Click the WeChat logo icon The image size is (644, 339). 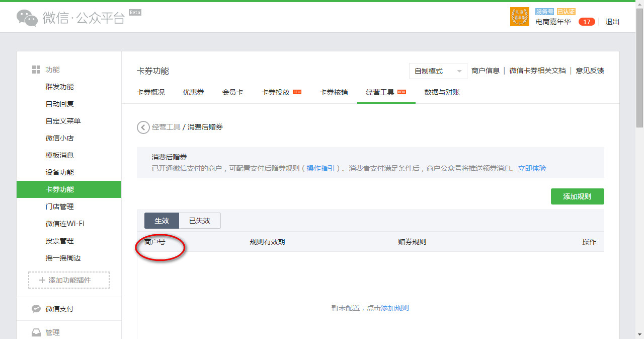click(x=27, y=18)
